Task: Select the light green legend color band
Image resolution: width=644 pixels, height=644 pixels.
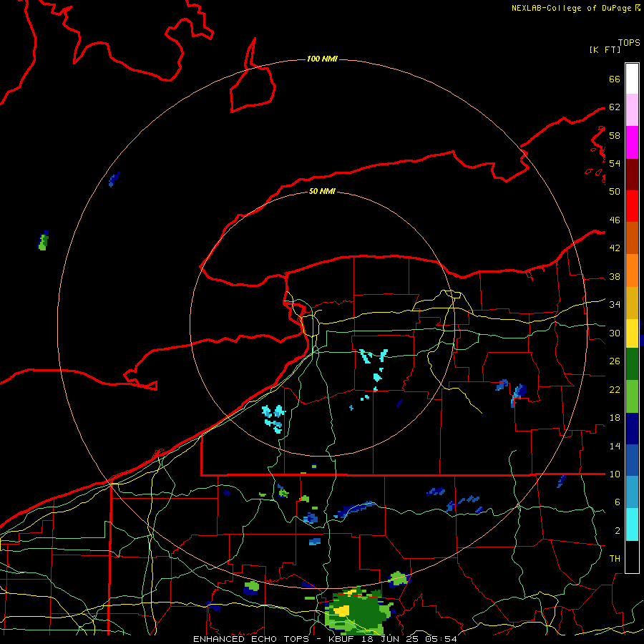Action: tap(632, 396)
